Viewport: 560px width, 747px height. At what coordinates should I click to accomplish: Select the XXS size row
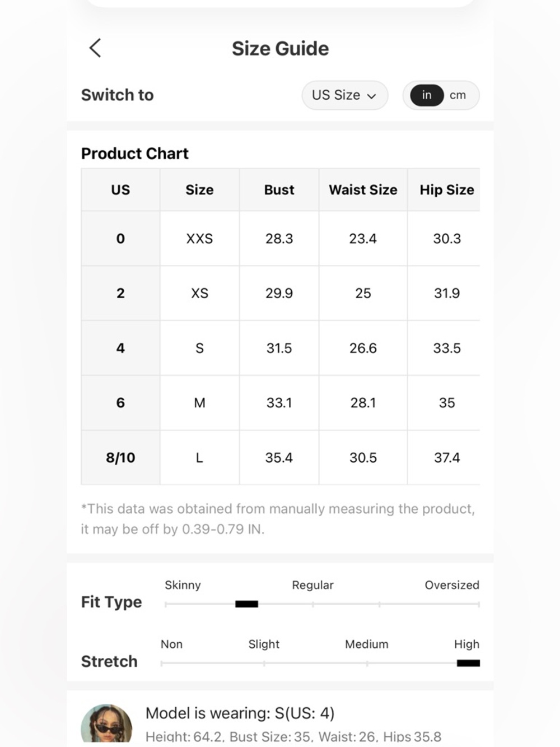281,239
